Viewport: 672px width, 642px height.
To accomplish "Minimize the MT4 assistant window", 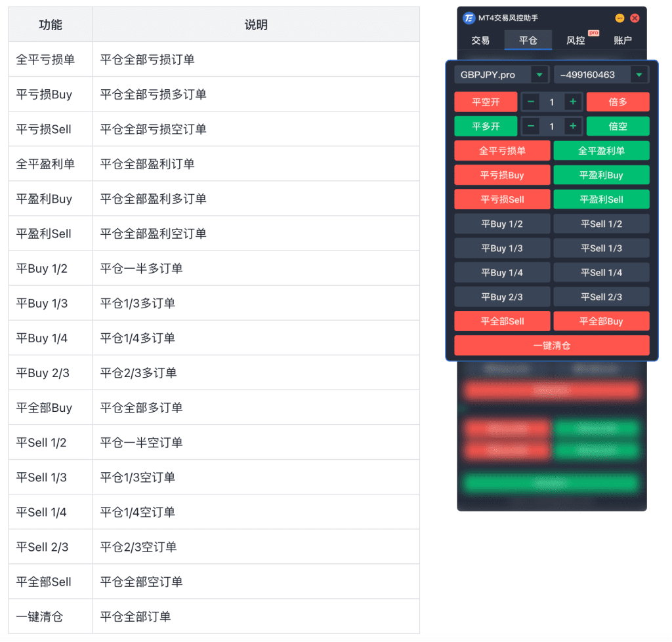I will (619, 18).
